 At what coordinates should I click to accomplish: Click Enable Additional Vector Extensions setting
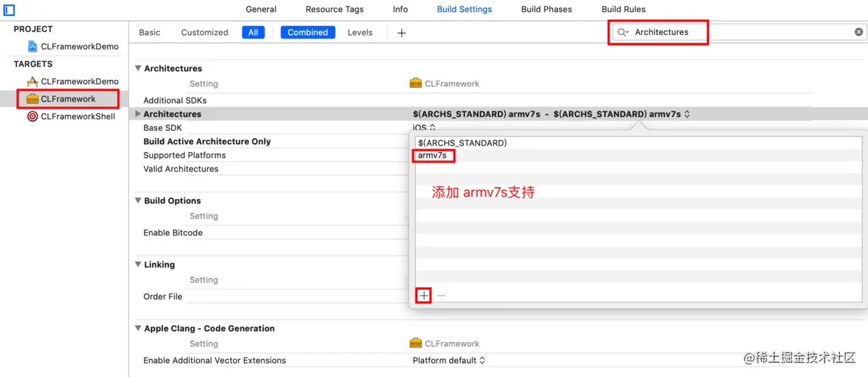tap(215, 360)
